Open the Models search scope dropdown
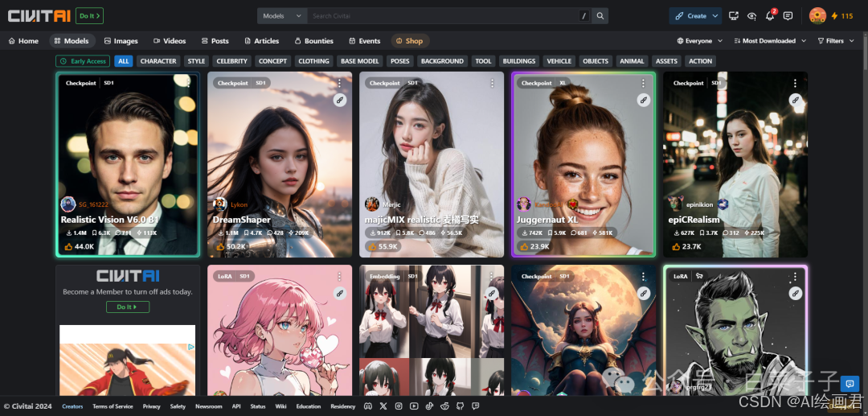The height and width of the screenshot is (416, 868). coord(282,16)
